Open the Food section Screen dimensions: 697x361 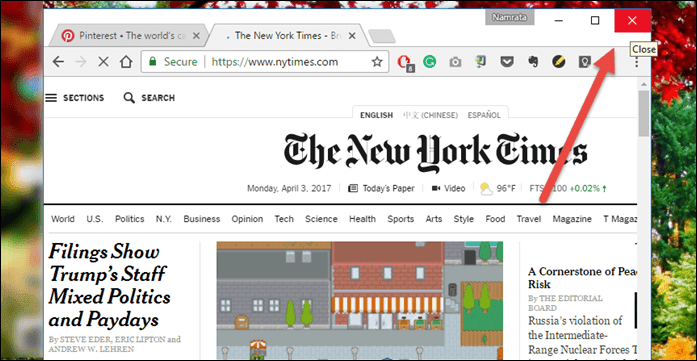click(495, 219)
